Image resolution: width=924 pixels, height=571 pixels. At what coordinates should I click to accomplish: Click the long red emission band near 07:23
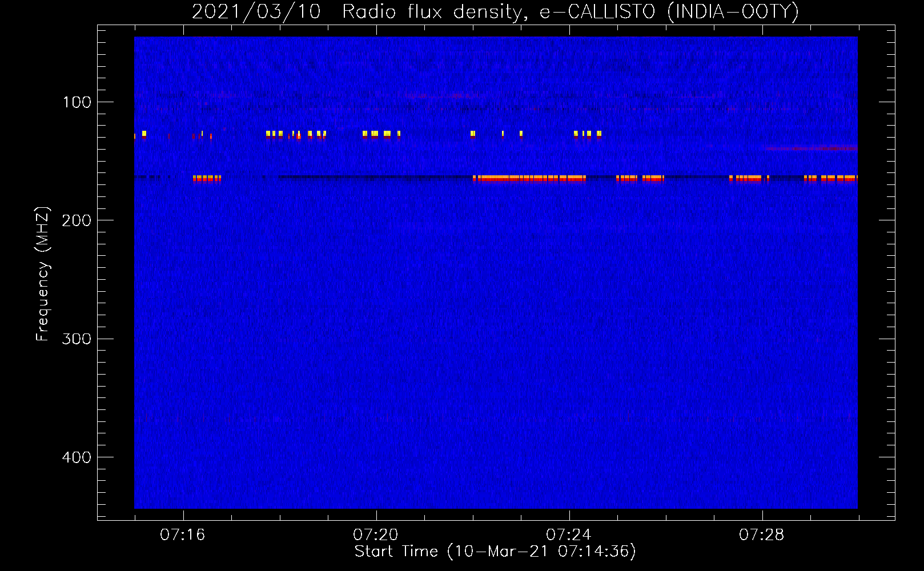[x=529, y=179]
